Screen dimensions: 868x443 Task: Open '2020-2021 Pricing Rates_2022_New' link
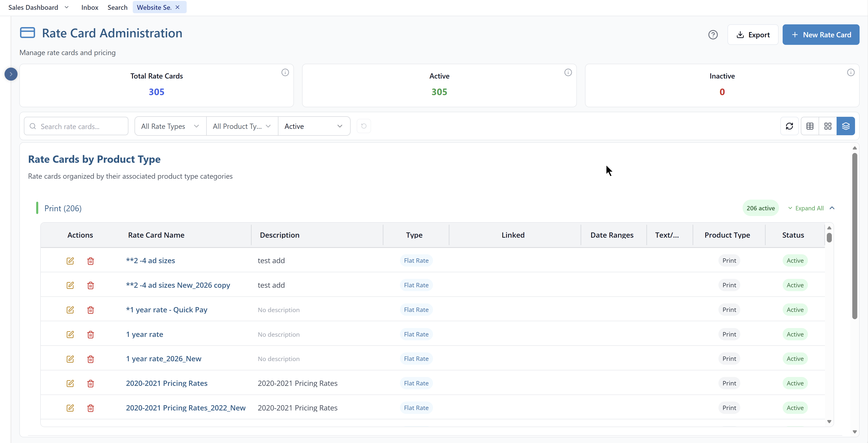(x=186, y=408)
